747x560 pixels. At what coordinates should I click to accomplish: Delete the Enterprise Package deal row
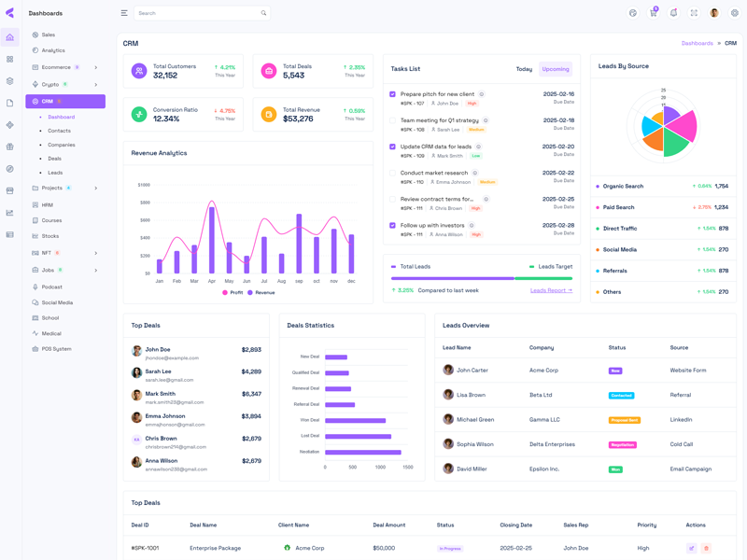(706, 548)
